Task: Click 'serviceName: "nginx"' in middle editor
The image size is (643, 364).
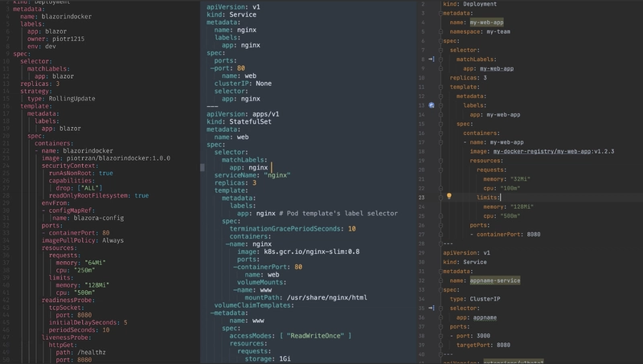Action: (x=252, y=175)
